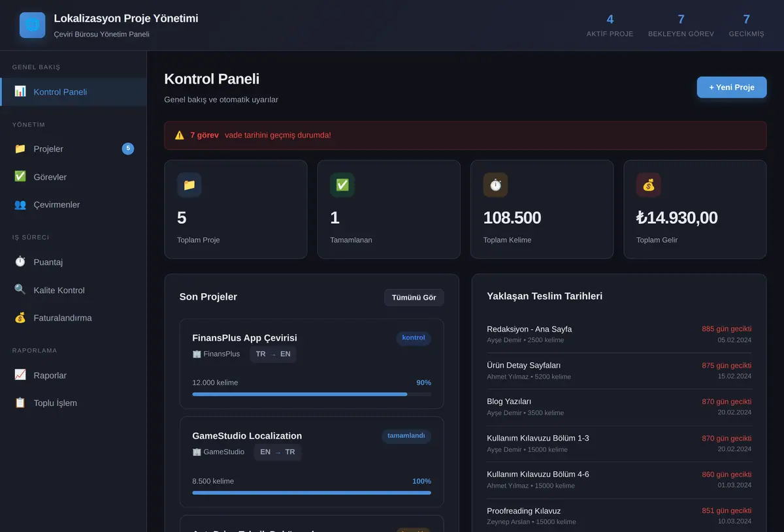Select the Ürün Detay Sayfaları deadline row

(619, 371)
